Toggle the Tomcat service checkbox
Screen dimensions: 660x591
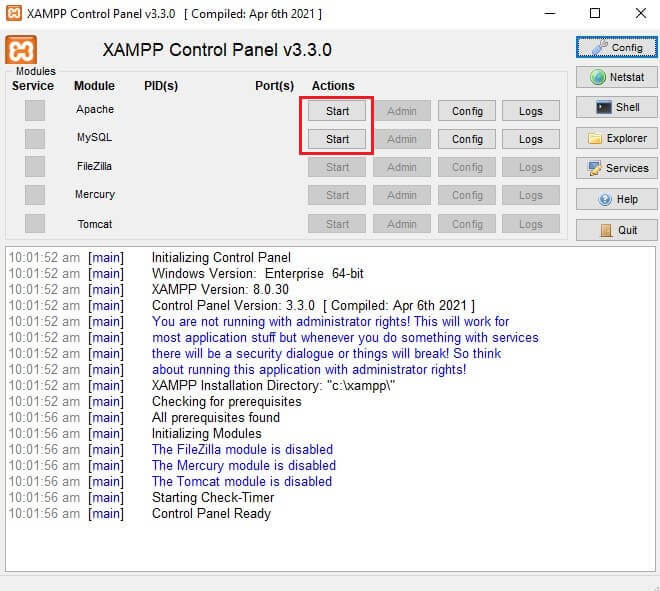click(35, 223)
